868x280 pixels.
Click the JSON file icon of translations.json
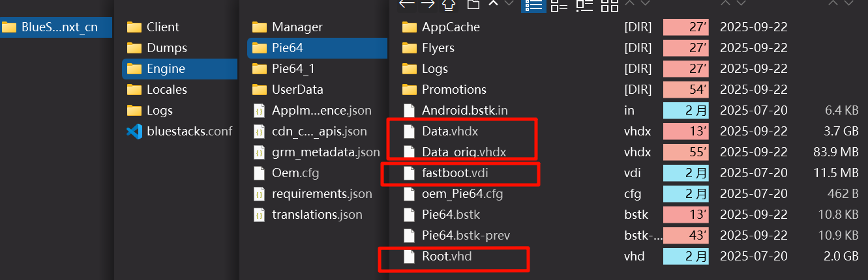click(x=260, y=215)
